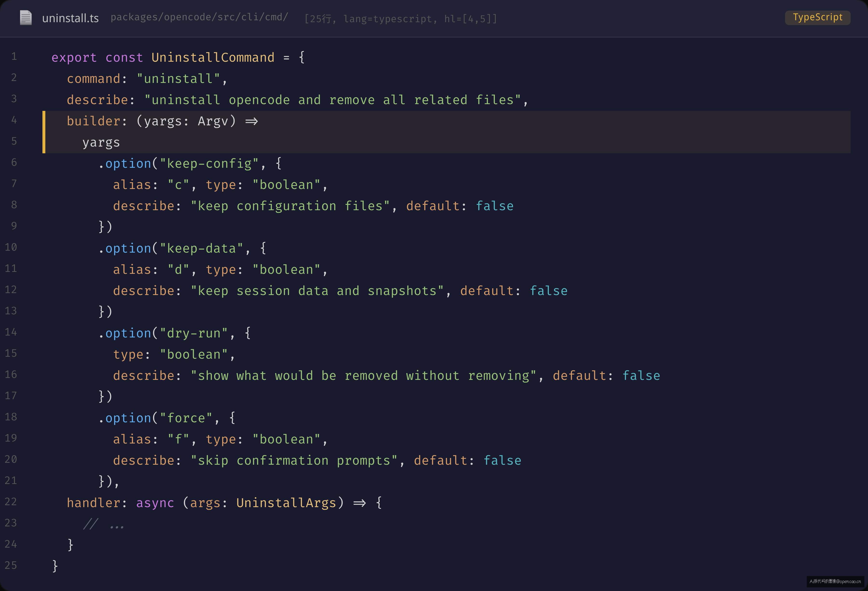The image size is (868, 591).
Task: Click the UninstallCommand identifier
Action: click(213, 58)
